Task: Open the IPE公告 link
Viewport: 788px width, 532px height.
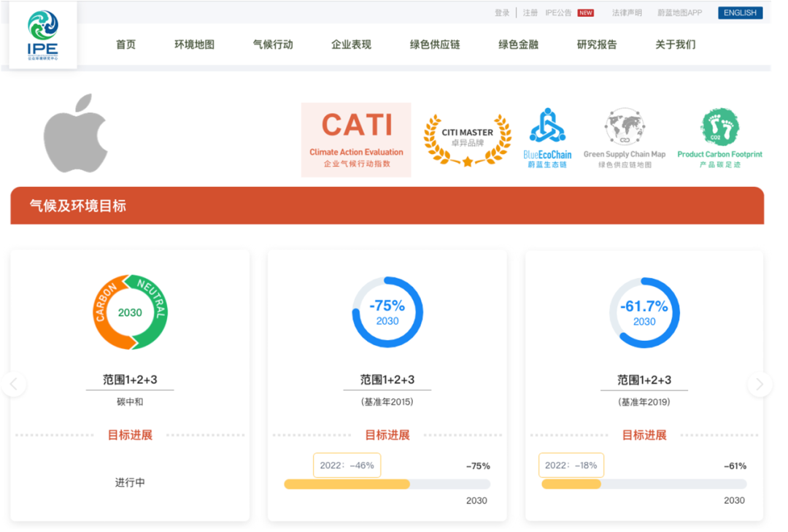Action: pyautogui.click(x=558, y=12)
